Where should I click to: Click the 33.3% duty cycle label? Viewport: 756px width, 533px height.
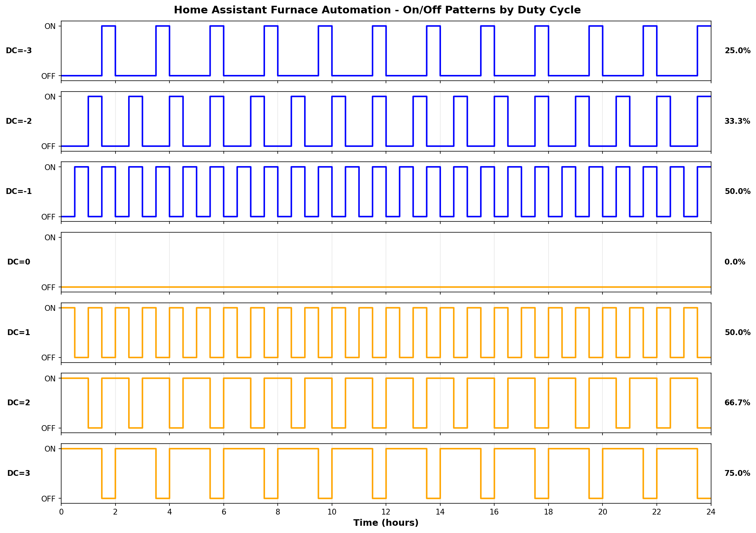pos(737,121)
